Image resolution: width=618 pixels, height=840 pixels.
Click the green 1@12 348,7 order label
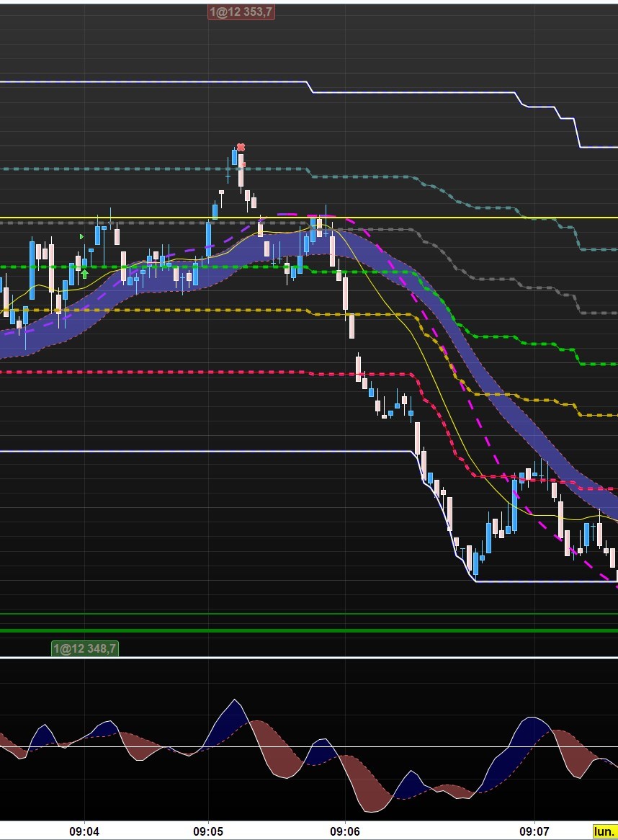pos(84,649)
